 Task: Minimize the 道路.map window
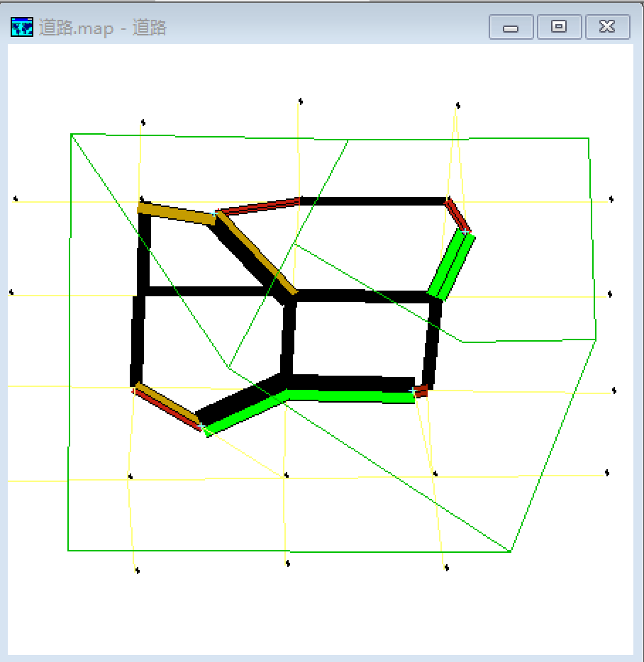point(511,27)
